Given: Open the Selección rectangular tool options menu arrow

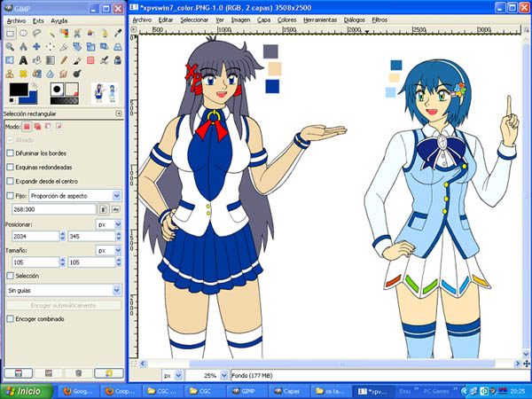Looking at the screenshot, I should click(x=119, y=113).
